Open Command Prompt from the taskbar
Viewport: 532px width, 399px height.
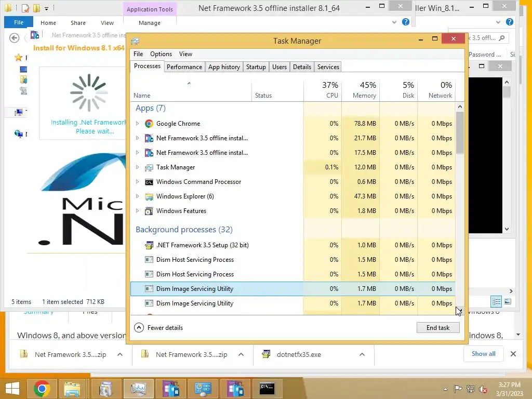click(267, 389)
